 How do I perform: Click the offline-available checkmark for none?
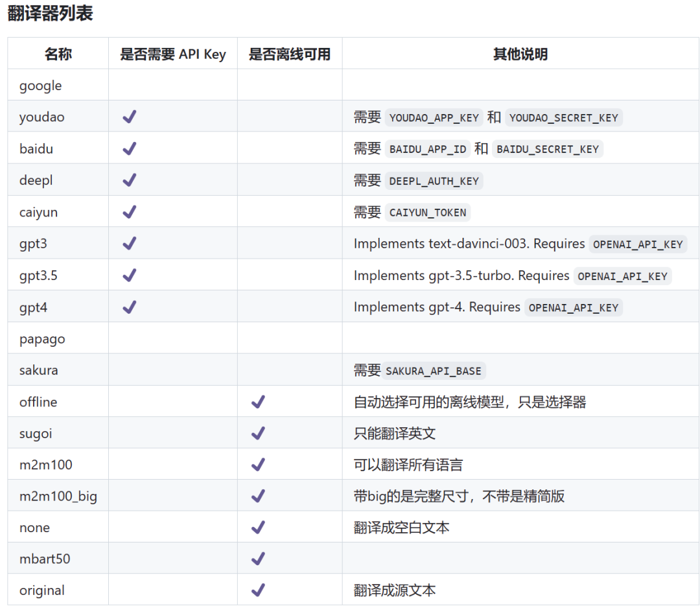click(258, 528)
